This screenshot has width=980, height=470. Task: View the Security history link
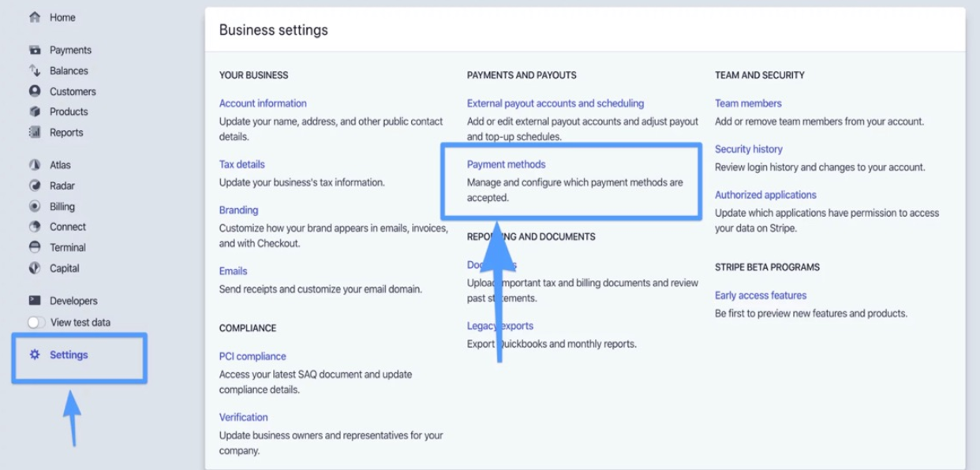pos(749,149)
